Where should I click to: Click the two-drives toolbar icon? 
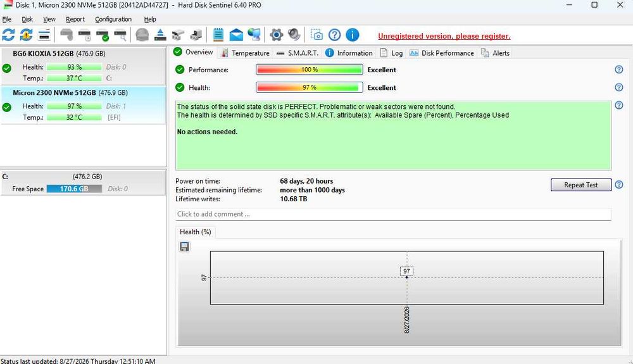(x=178, y=35)
